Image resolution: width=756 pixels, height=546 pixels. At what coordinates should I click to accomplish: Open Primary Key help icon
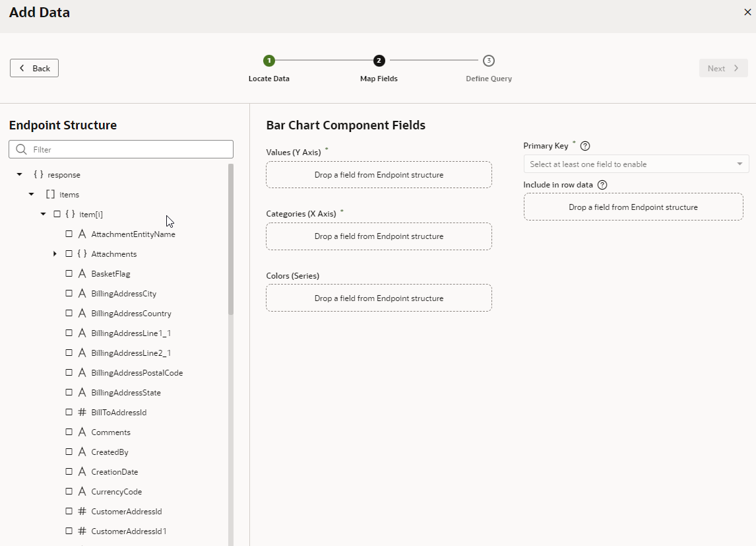click(x=585, y=146)
